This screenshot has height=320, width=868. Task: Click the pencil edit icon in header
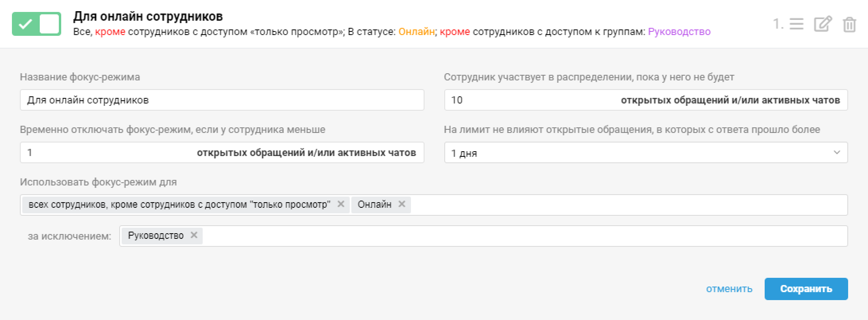click(x=823, y=24)
